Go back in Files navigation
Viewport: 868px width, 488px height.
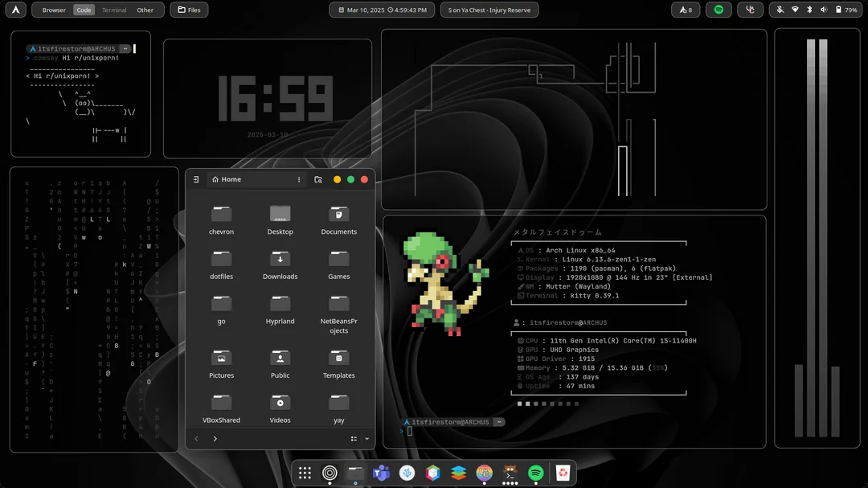click(197, 439)
